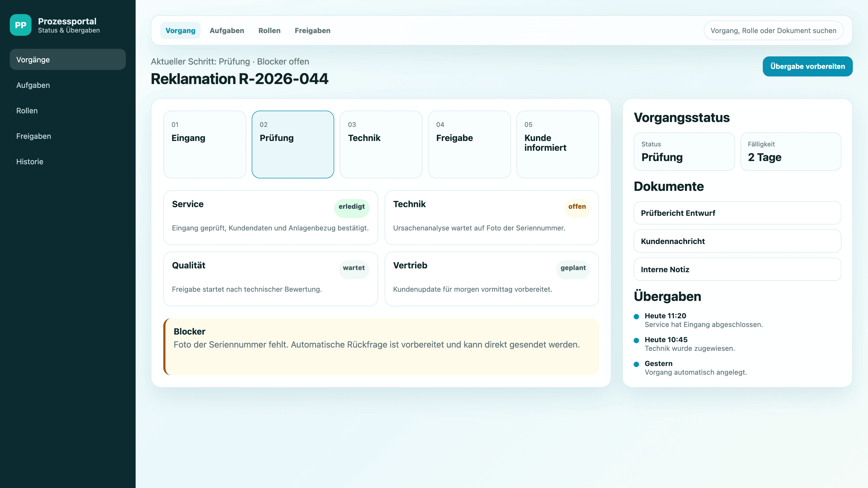Go to Rollen in the sidebar
868x488 pixels.
(x=68, y=110)
